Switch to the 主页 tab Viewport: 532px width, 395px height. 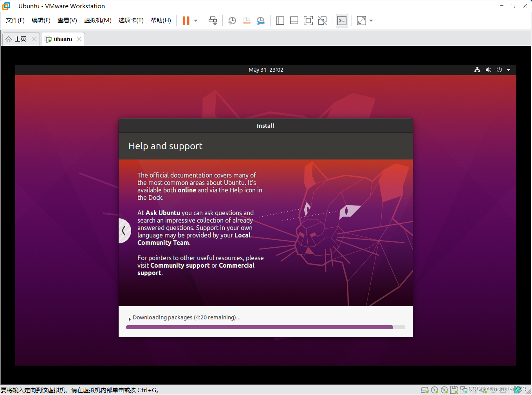click(x=18, y=38)
